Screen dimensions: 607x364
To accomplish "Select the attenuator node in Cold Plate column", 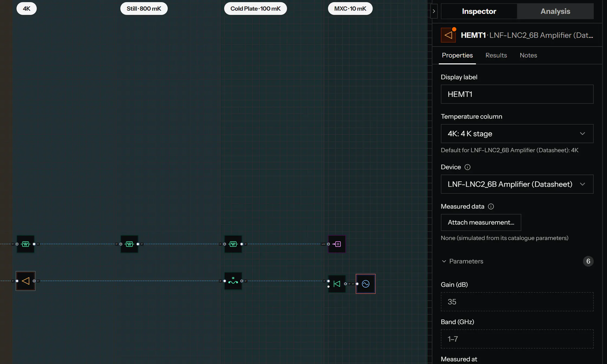I will click(x=233, y=244).
